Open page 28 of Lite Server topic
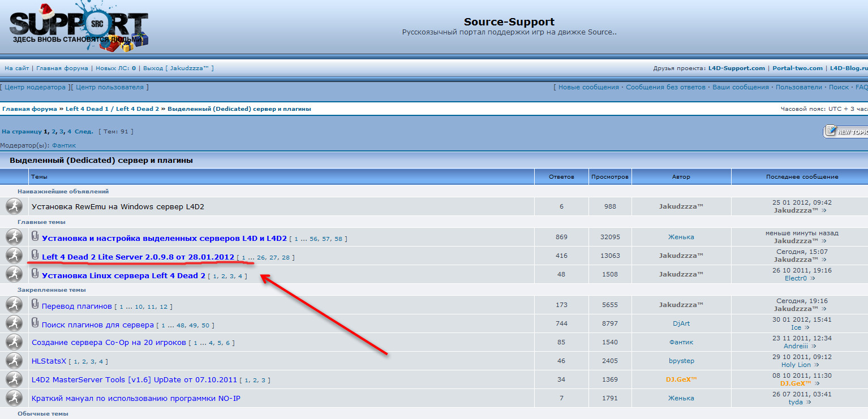 (x=286, y=258)
